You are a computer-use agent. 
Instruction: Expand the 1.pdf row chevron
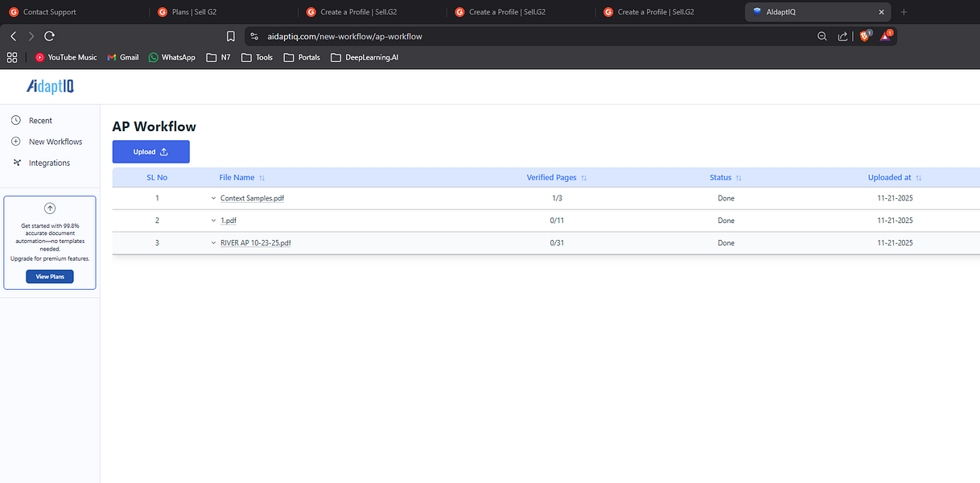214,221
